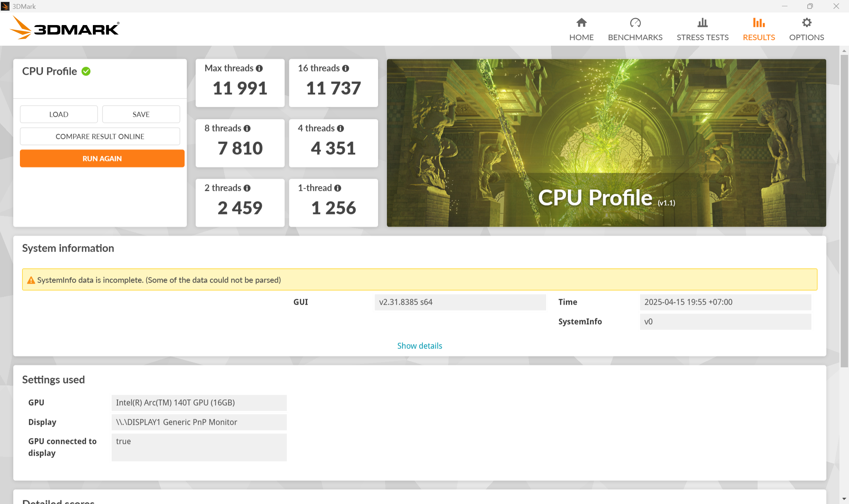Click the GPU connected to display true value
Screen dimensions: 849x504
click(199, 447)
